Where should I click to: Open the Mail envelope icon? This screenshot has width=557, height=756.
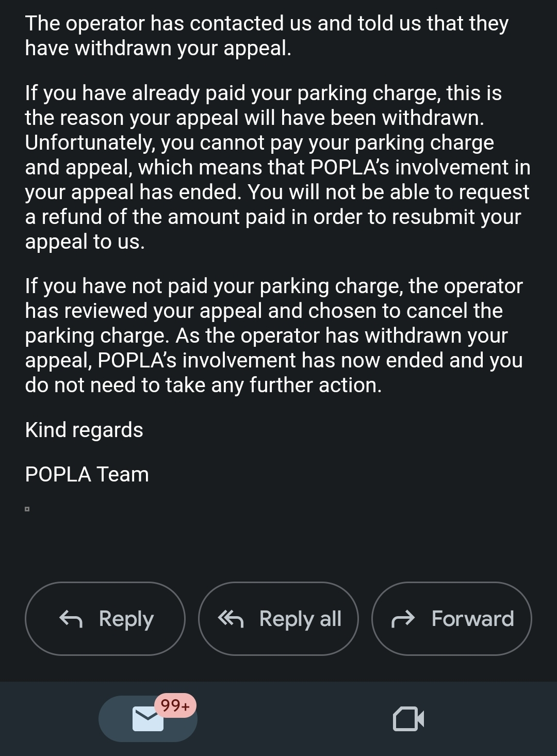coord(148,719)
